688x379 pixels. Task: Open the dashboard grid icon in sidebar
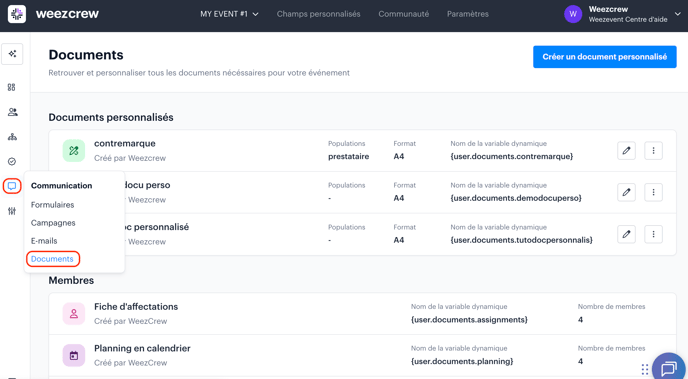coord(12,87)
